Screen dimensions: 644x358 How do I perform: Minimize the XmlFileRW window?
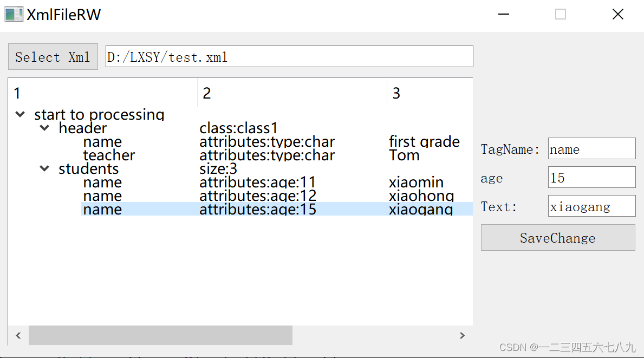pyautogui.click(x=504, y=15)
